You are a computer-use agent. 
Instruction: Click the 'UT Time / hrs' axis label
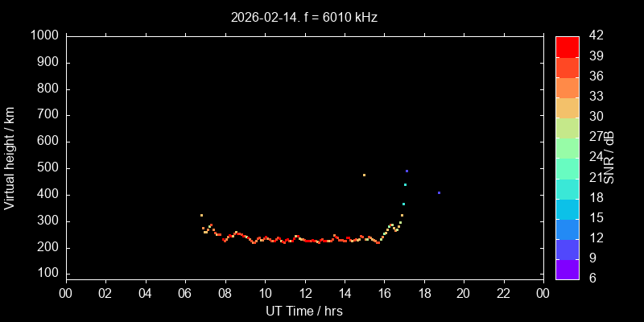pyautogui.click(x=303, y=311)
